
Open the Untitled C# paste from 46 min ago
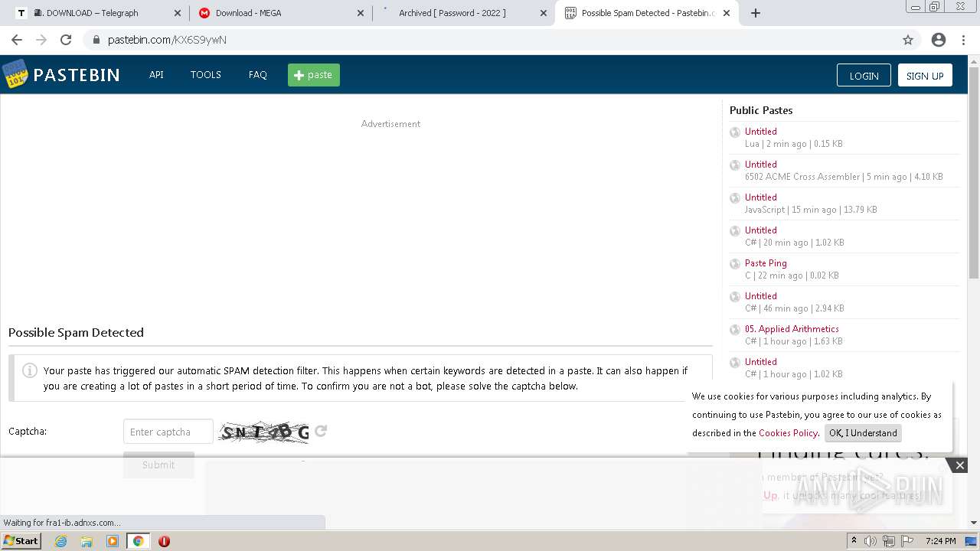761,296
